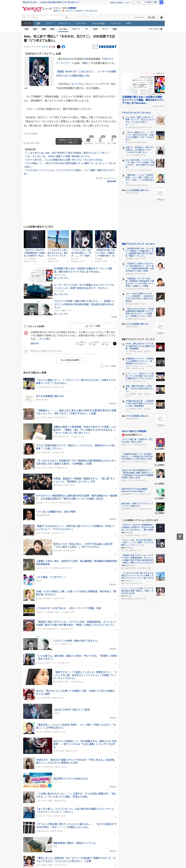
Task: Open the 国内 category
Action: coord(35,29)
